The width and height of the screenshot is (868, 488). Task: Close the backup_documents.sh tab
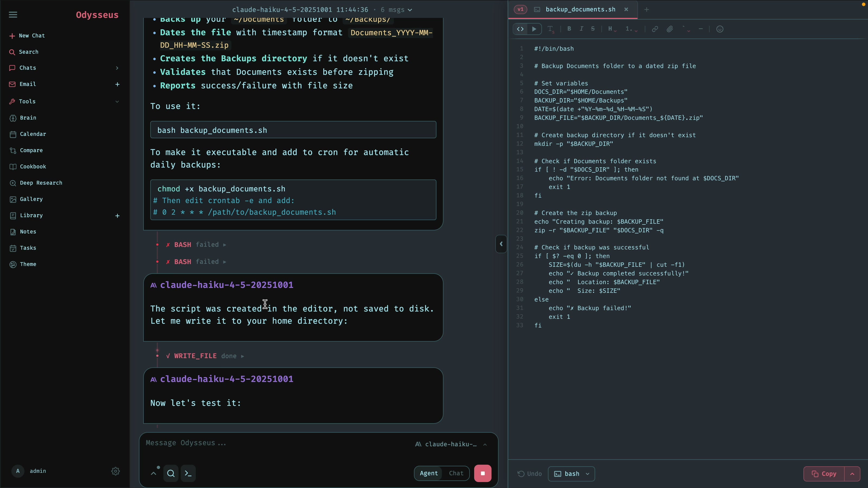[626, 9]
